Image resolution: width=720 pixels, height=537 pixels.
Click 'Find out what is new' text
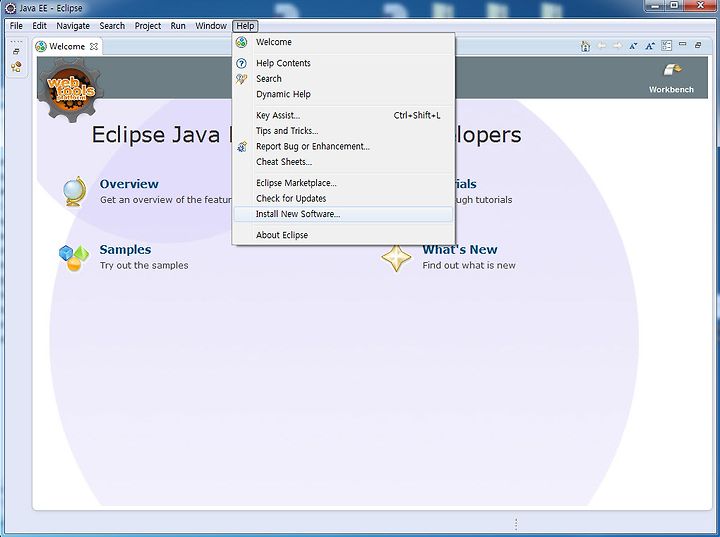click(469, 266)
